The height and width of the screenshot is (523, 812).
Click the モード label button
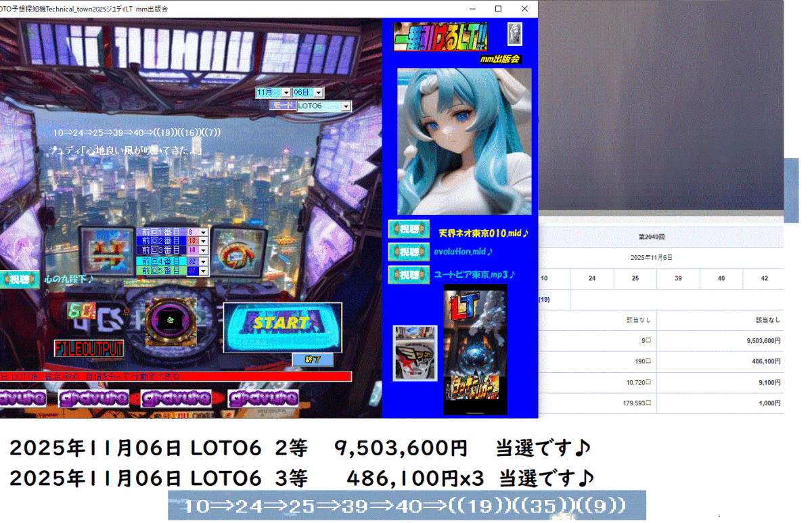(282, 106)
